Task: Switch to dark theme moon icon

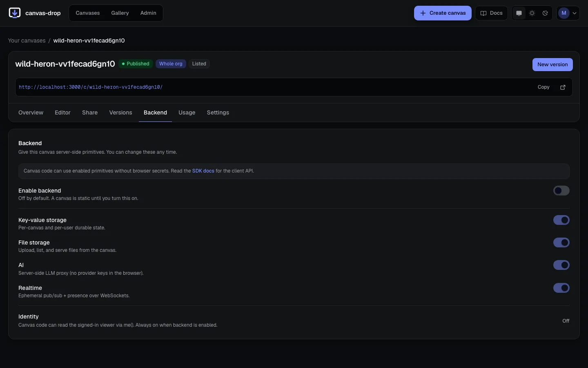Action: [x=545, y=13]
